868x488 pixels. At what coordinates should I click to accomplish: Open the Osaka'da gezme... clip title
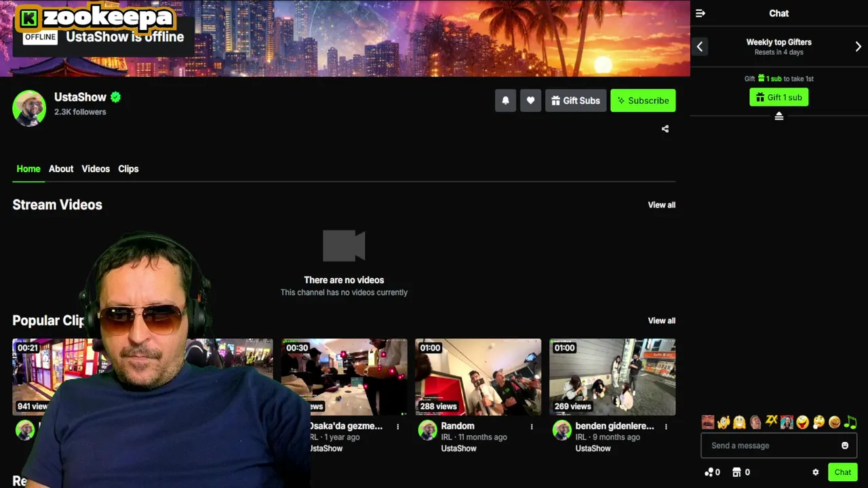coord(346,426)
